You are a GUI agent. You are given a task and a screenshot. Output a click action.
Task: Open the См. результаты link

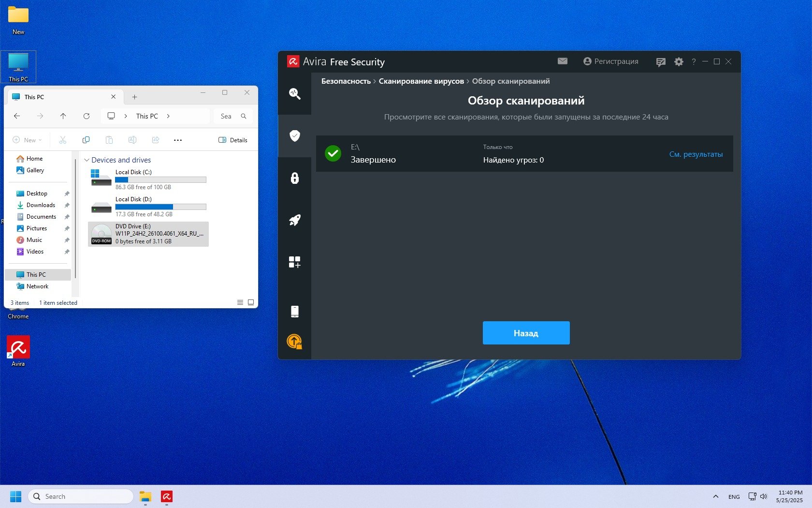click(696, 154)
